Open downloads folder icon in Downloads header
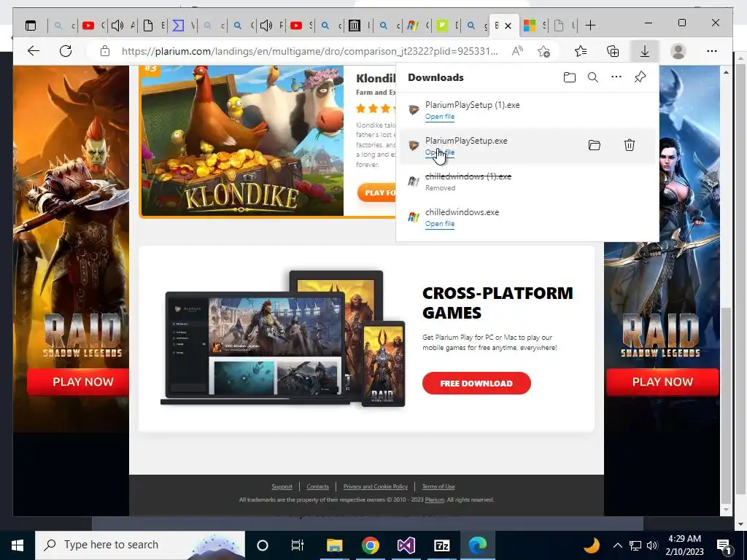The width and height of the screenshot is (747, 560). tap(569, 77)
